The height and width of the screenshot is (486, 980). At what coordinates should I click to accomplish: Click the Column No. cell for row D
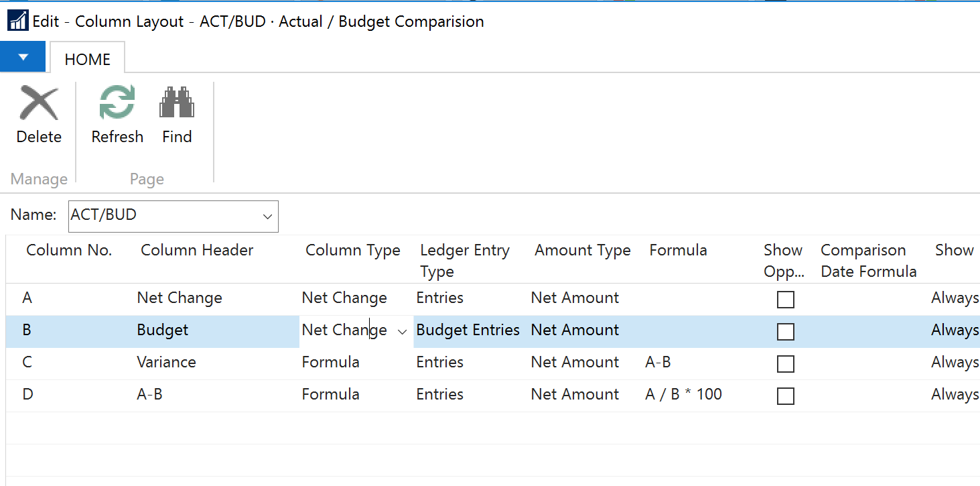pyautogui.click(x=27, y=394)
